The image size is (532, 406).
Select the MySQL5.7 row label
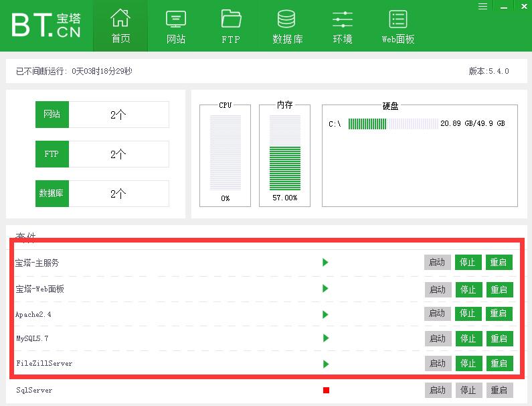32,338
